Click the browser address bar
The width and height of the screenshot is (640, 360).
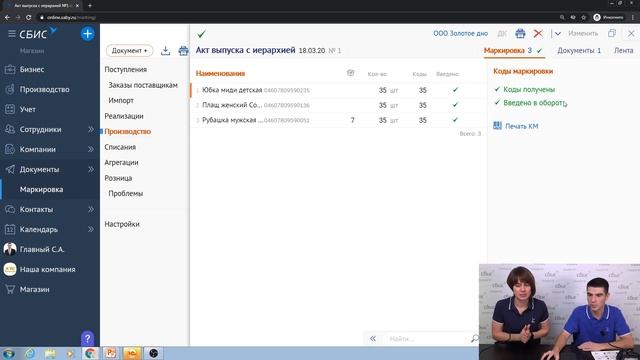[x=294, y=18]
